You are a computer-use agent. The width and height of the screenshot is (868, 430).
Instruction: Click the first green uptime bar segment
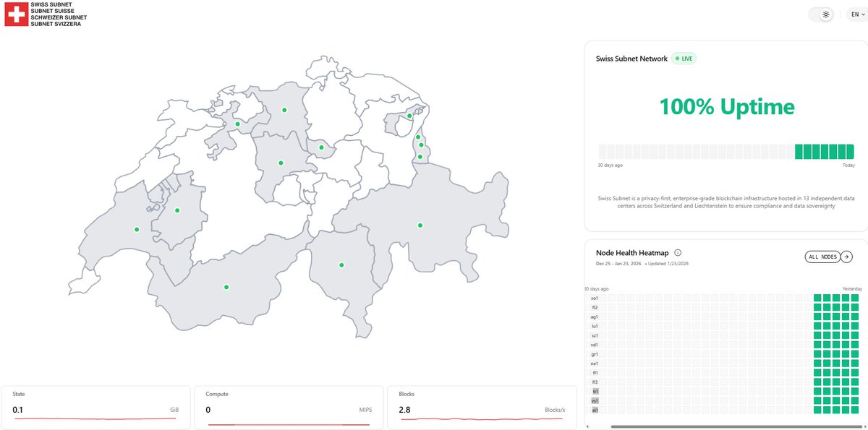(799, 152)
